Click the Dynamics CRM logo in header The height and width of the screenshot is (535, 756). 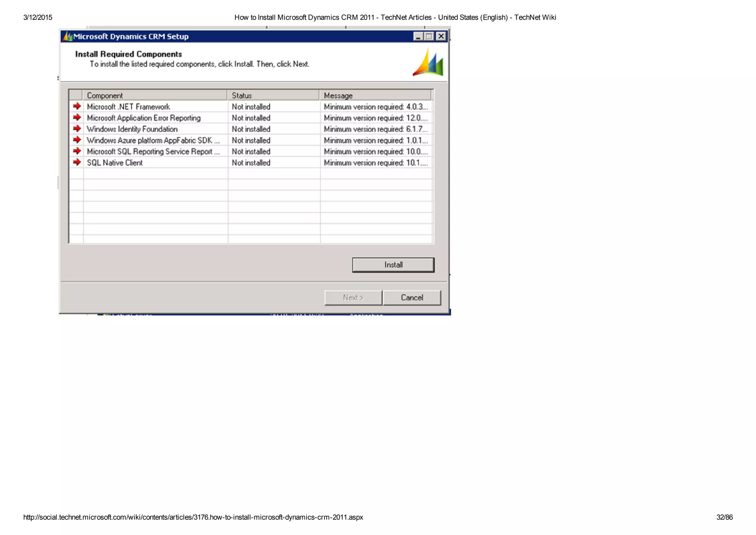pyautogui.click(x=428, y=62)
